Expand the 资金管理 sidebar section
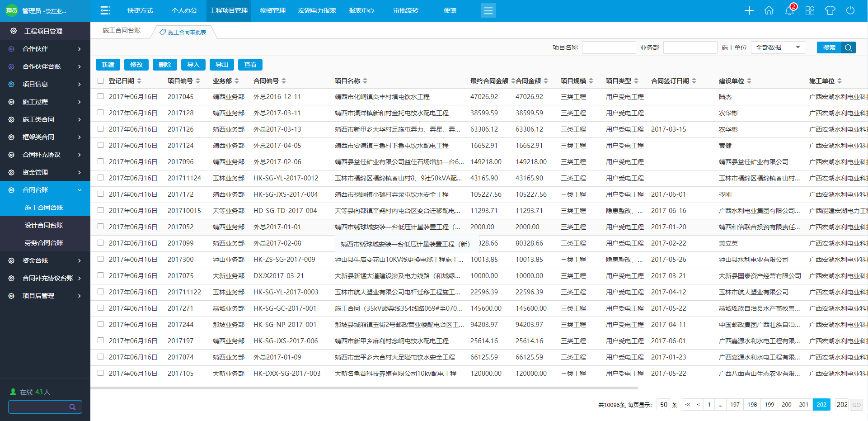 (45, 172)
